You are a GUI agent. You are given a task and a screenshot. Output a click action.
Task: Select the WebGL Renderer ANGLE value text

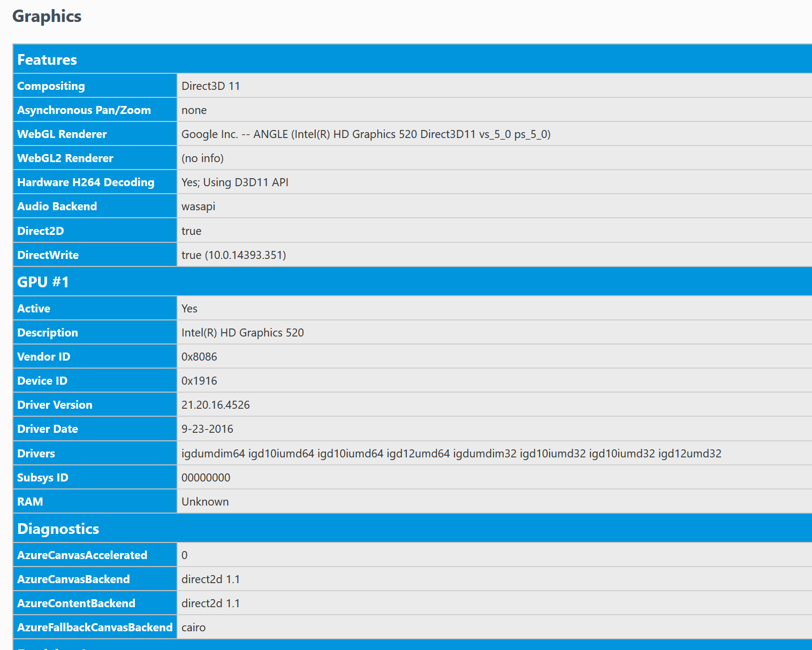click(x=366, y=134)
